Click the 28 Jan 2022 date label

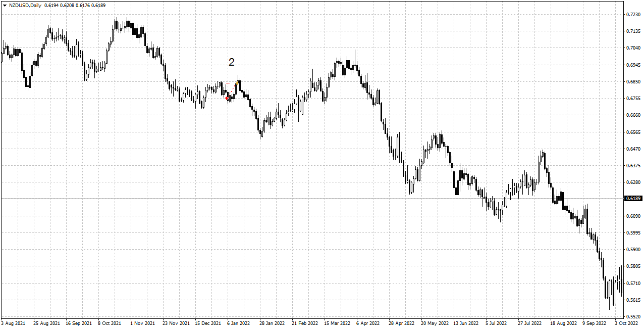(273, 322)
